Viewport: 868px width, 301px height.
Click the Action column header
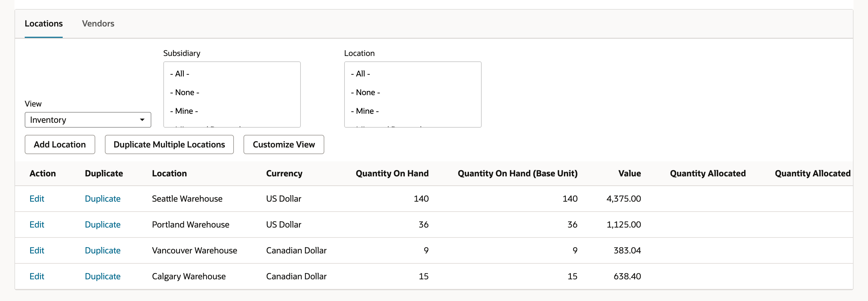pyautogui.click(x=43, y=173)
